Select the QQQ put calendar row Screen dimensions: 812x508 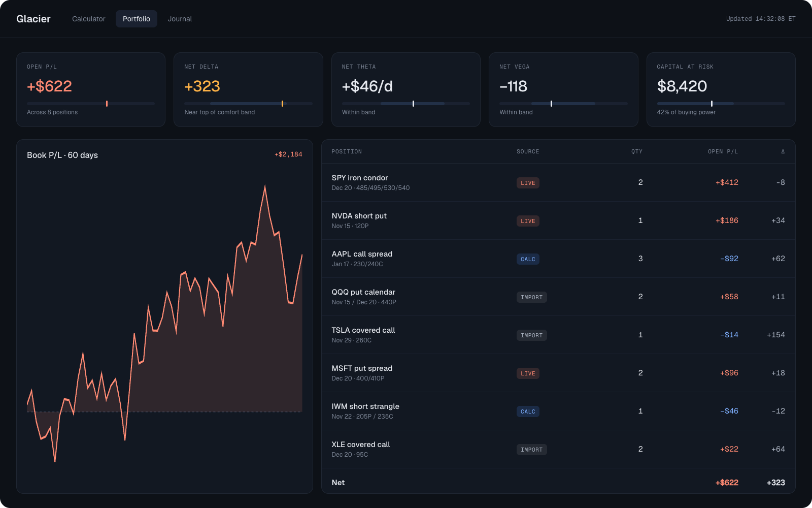click(558, 297)
